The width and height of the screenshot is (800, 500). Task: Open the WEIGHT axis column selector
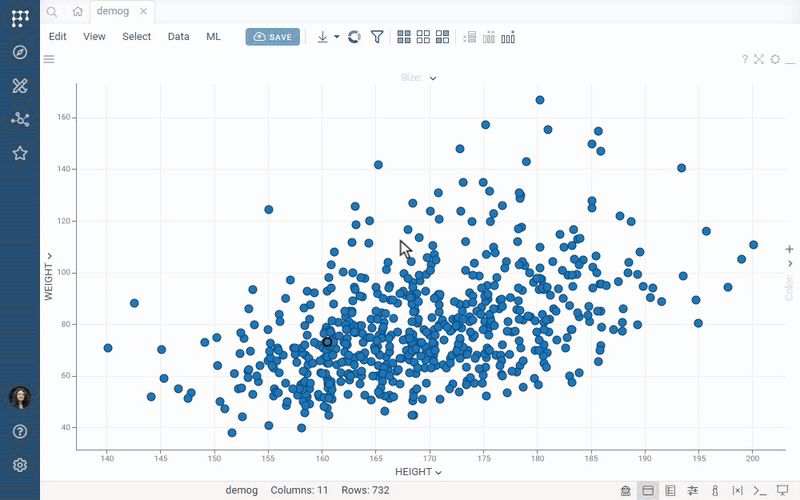click(x=48, y=277)
